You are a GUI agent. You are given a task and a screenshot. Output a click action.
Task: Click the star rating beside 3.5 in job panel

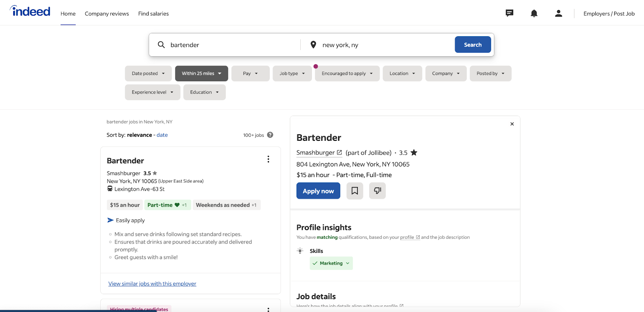coord(414,152)
